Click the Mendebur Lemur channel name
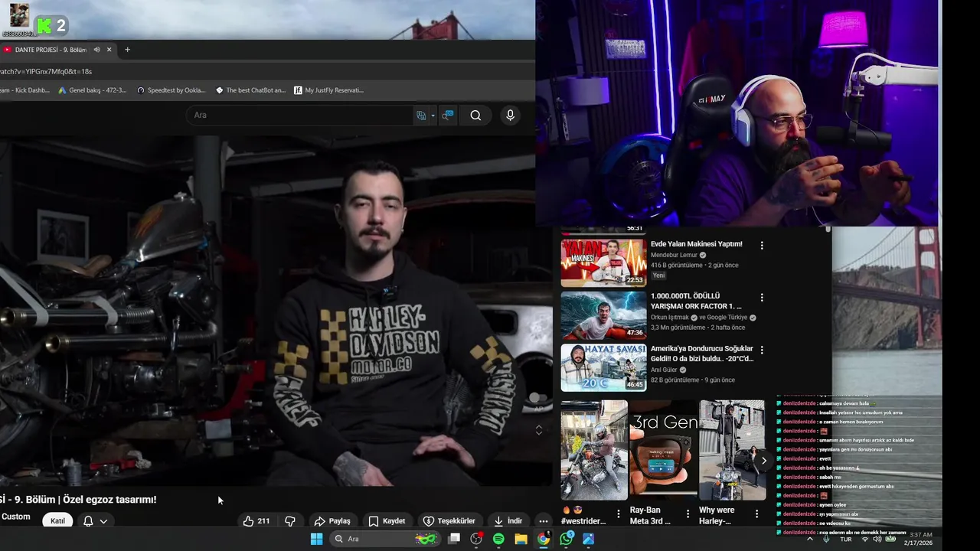 pos(674,255)
